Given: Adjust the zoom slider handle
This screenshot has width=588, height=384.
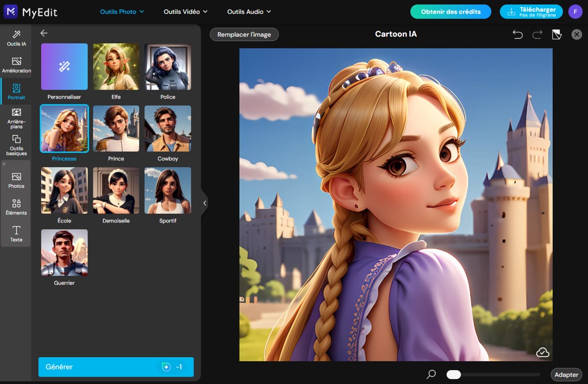Looking at the screenshot, I should coord(454,374).
